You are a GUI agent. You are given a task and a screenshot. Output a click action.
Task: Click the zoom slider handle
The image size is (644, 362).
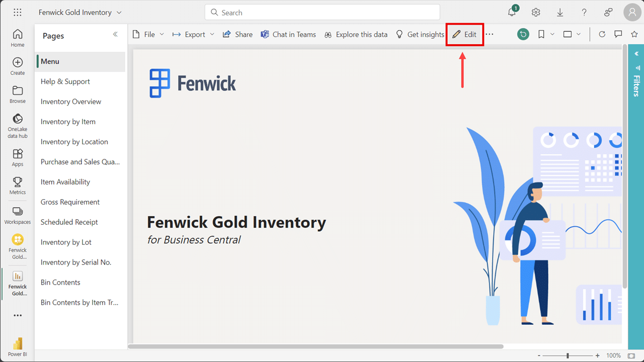[568, 355]
